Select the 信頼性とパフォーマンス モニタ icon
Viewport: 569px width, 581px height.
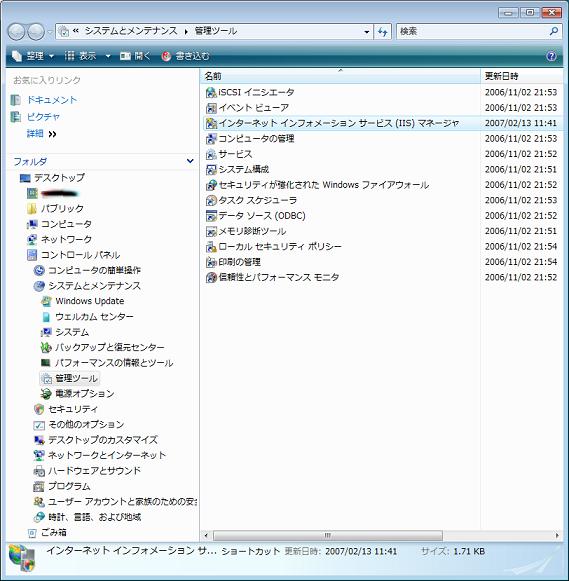point(211,278)
